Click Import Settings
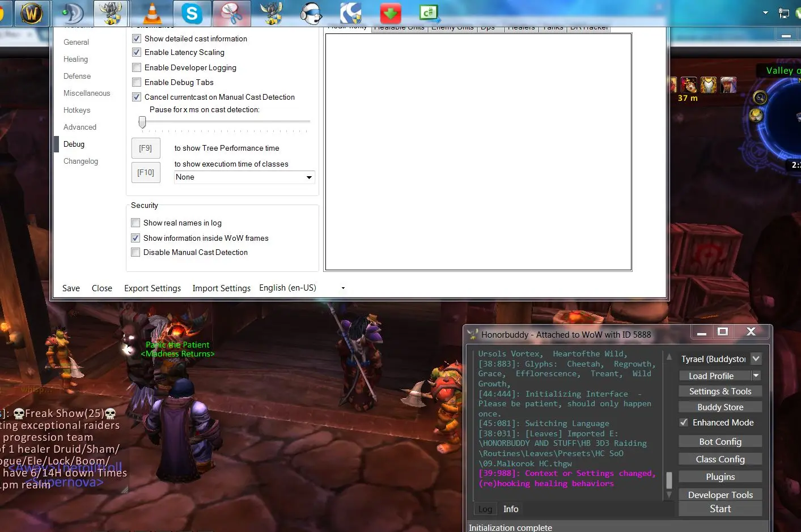This screenshot has width=801, height=532. [x=222, y=288]
